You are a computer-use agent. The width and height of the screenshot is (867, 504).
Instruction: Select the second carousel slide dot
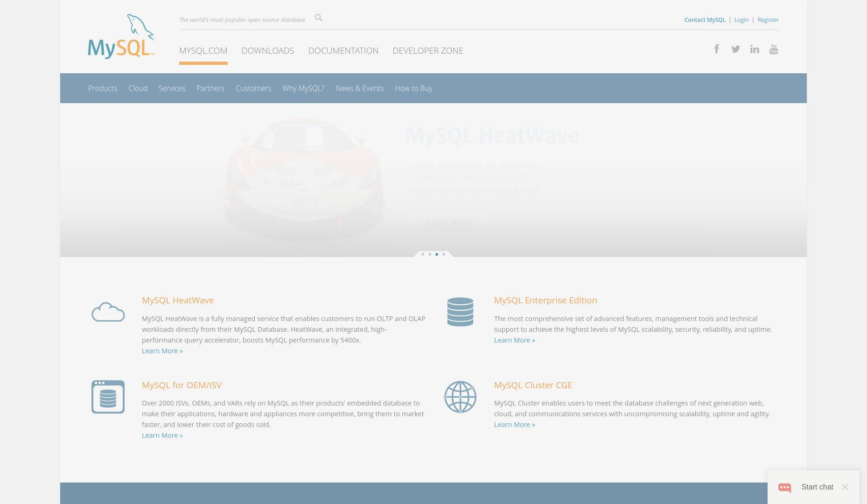point(430,254)
